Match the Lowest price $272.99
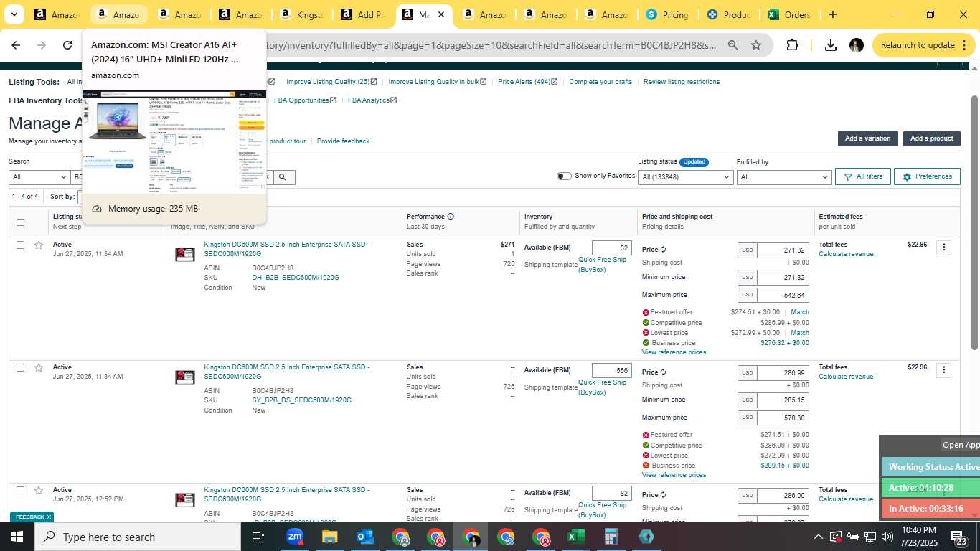The height and width of the screenshot is (551, 980). click(x=799, y=333)
